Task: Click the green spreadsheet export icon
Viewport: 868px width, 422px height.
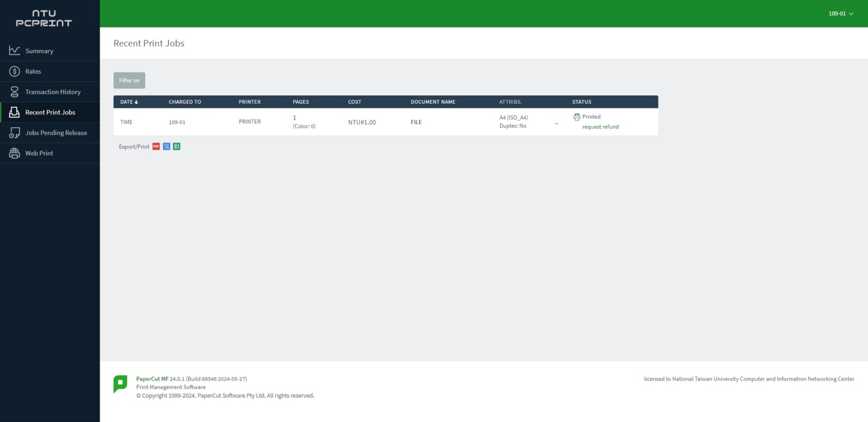Action: [177, 147]
